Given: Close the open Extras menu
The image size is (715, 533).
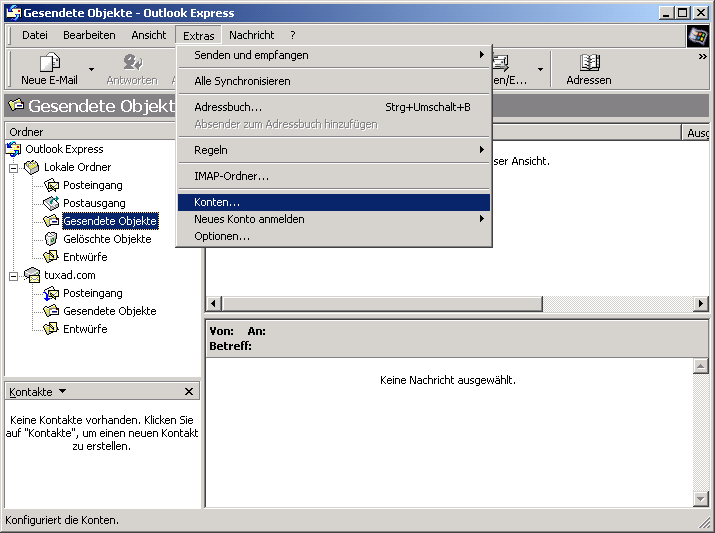Looking at the screenshot, I should pos(198,36).
